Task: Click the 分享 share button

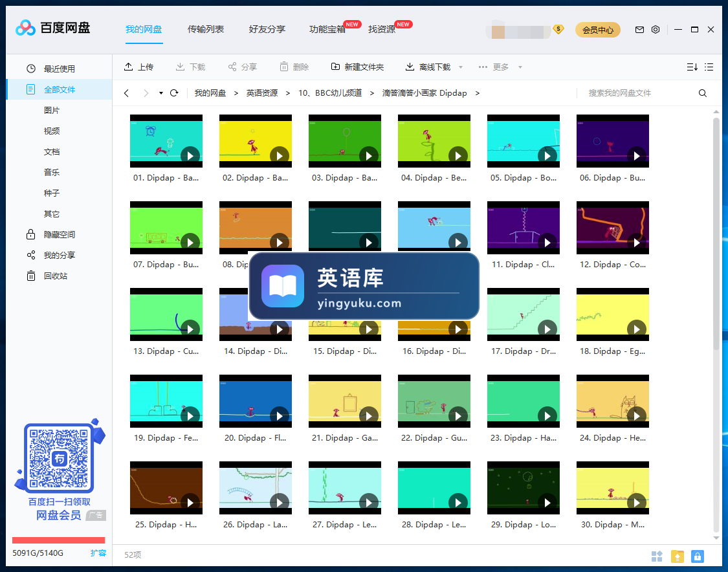Action: tap(243, 67)
